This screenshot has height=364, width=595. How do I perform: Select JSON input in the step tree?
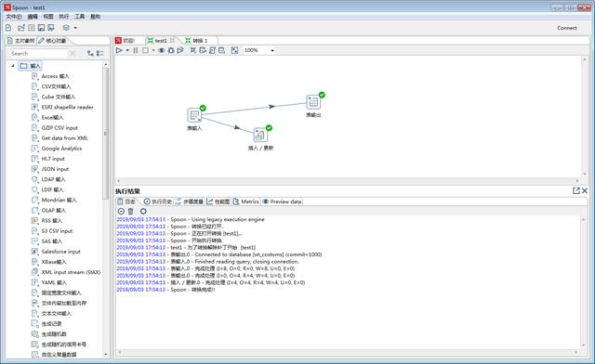point(55,169)
